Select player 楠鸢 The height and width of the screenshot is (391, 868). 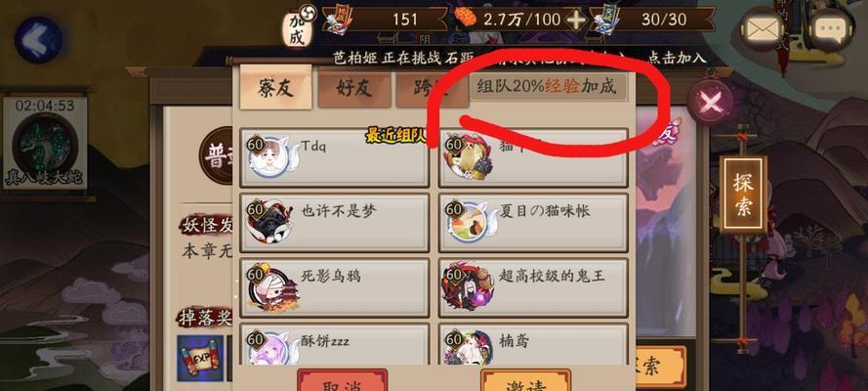[534, 344]
